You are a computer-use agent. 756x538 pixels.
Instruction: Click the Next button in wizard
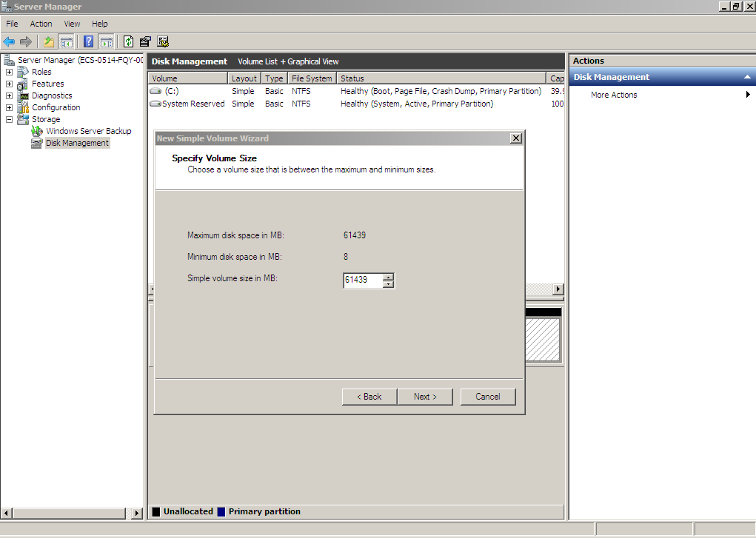coord(425,397)
